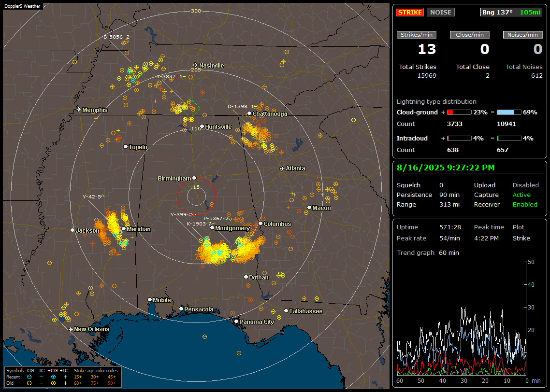The height and width of the screenshot is (392, 550).
Task: Click the Recent +CG cyan legend symbol
Action: tap(53, 377)
